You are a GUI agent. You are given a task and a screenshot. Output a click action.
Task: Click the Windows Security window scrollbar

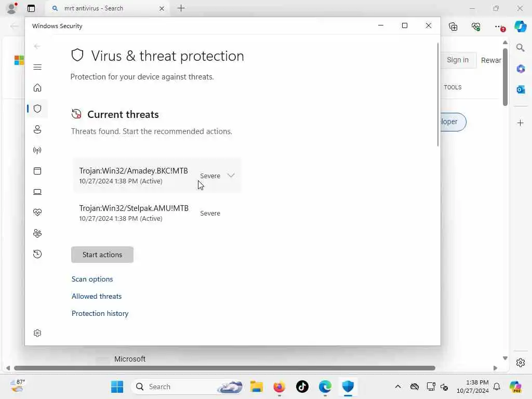[x=437, y=95]
